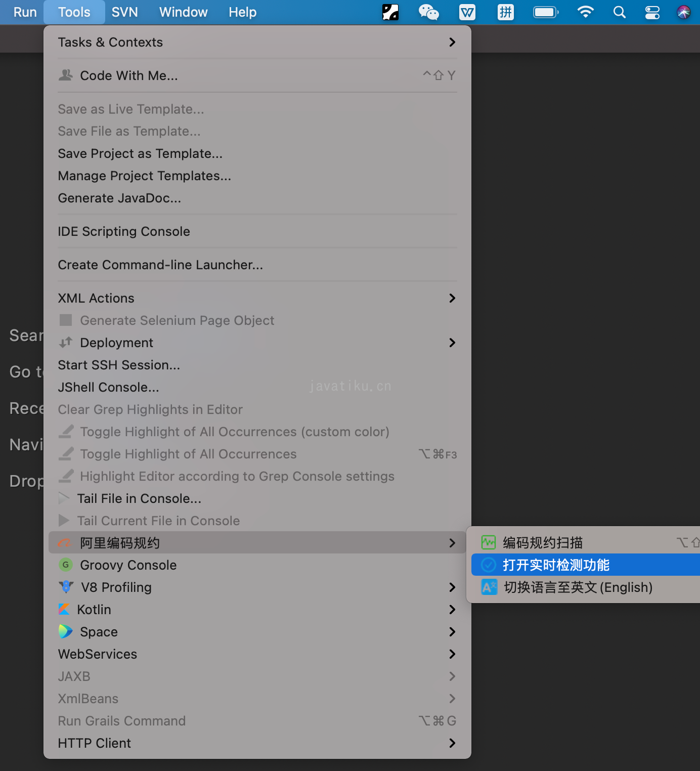This screenshot has width=700, height=771.
Task: Select 编码规约扫描 in the submenu
Action: (586, 543)
